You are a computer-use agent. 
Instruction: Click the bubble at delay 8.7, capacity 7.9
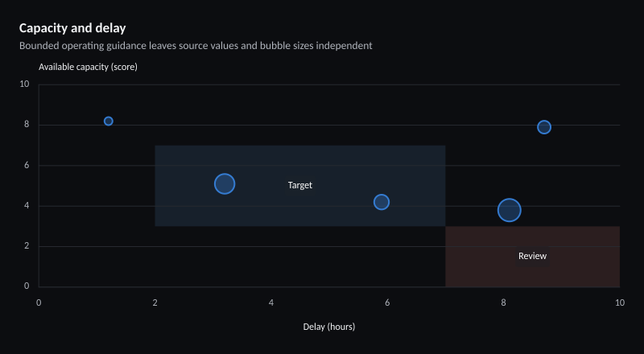point(544,127)
